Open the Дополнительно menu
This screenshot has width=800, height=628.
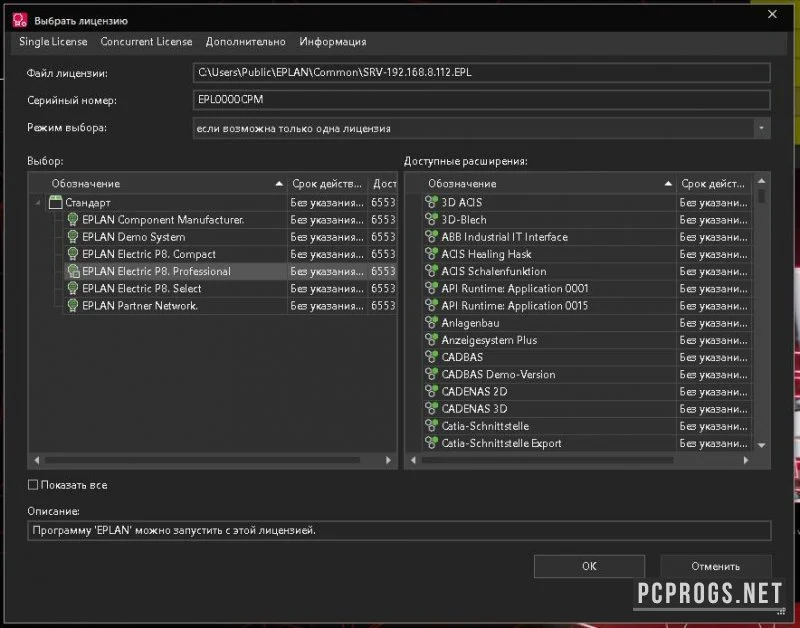click(245, 42)
